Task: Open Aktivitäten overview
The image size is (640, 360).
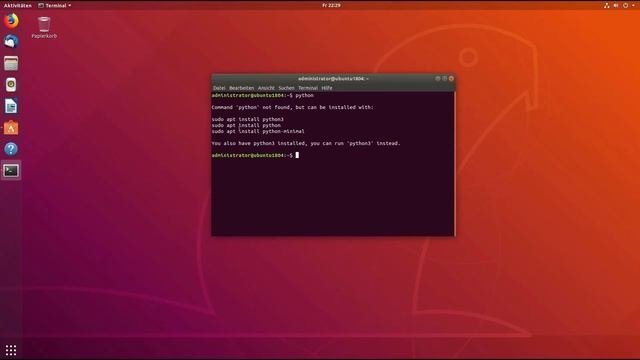Action: pyautogui.click(x=18, y=5)
